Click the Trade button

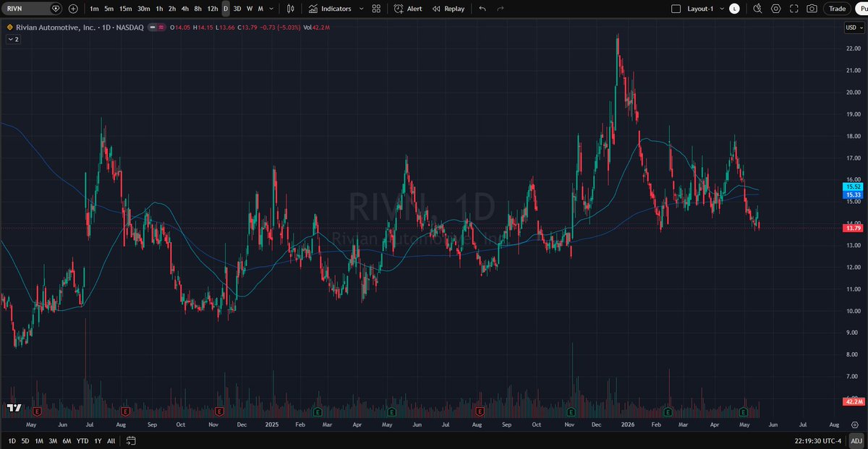click(x=837, y=9)
